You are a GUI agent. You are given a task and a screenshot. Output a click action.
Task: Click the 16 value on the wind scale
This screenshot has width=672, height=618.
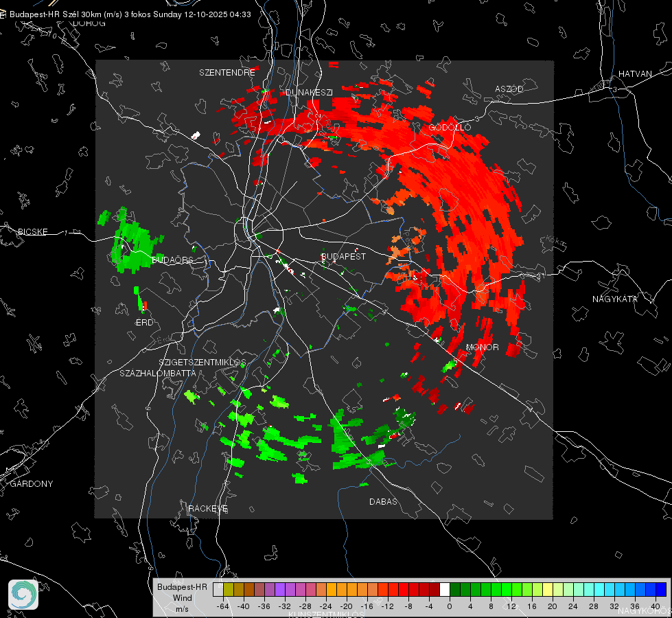532,606
